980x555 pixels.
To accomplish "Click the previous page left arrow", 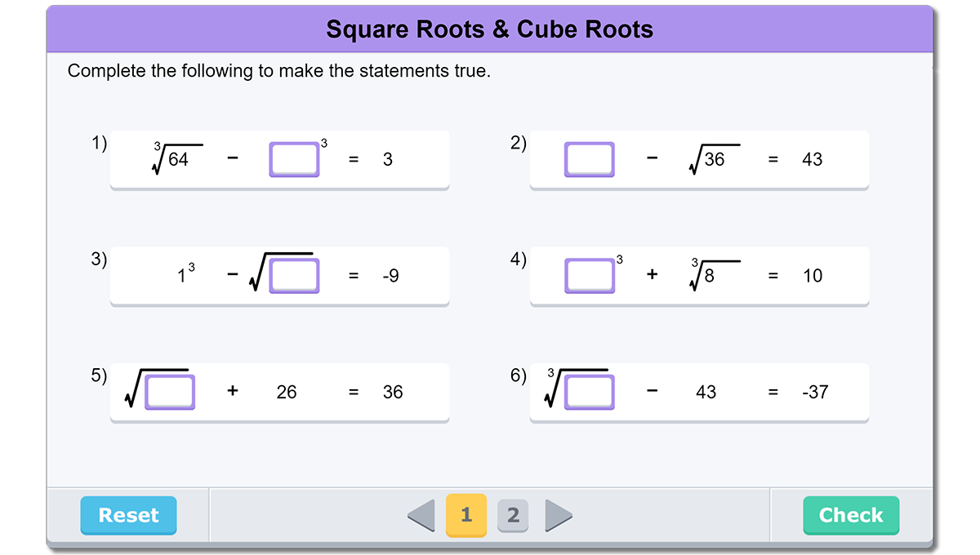I will click(421, 515).
